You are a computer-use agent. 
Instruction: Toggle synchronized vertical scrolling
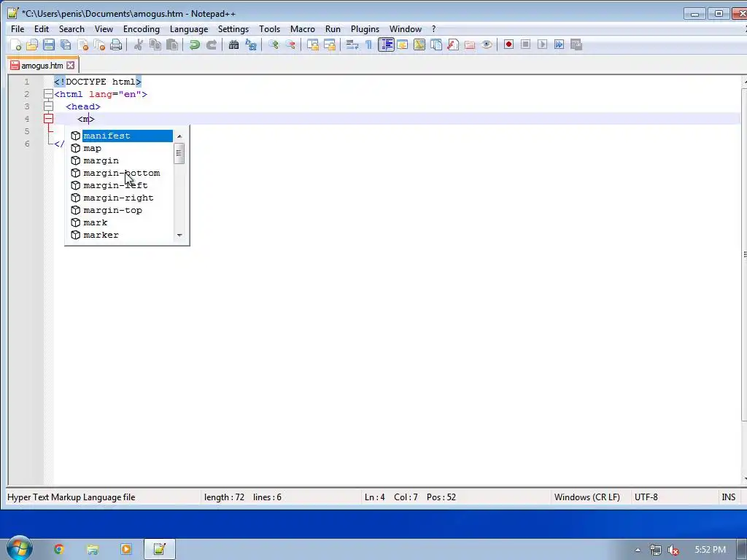[312, 44]
